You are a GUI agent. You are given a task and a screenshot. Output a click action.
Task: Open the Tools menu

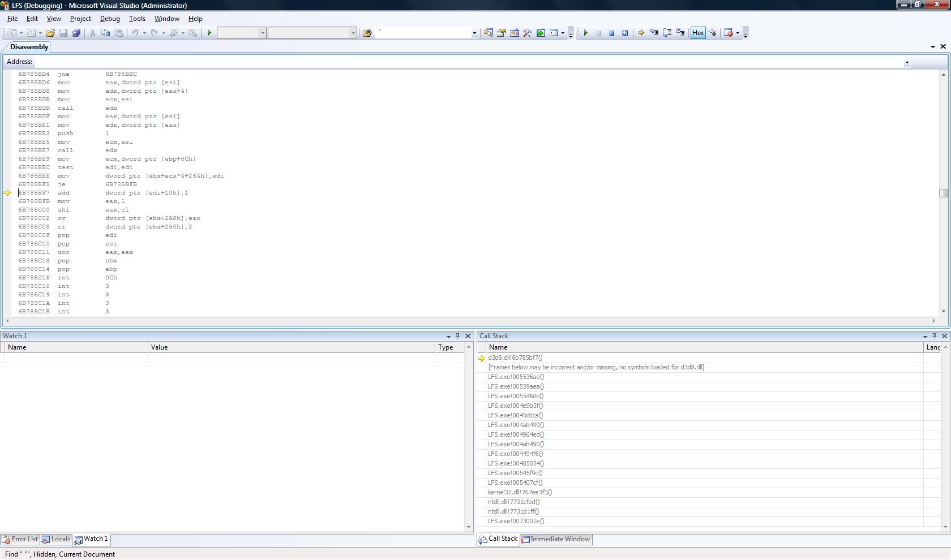pyautogui.click(x=137, y=19)
